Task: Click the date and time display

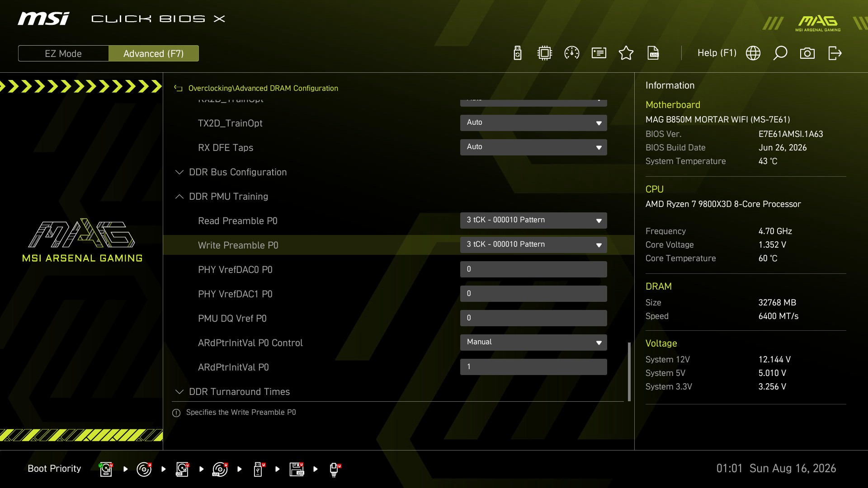Action: pyautogui.click(x=776, y=469)
